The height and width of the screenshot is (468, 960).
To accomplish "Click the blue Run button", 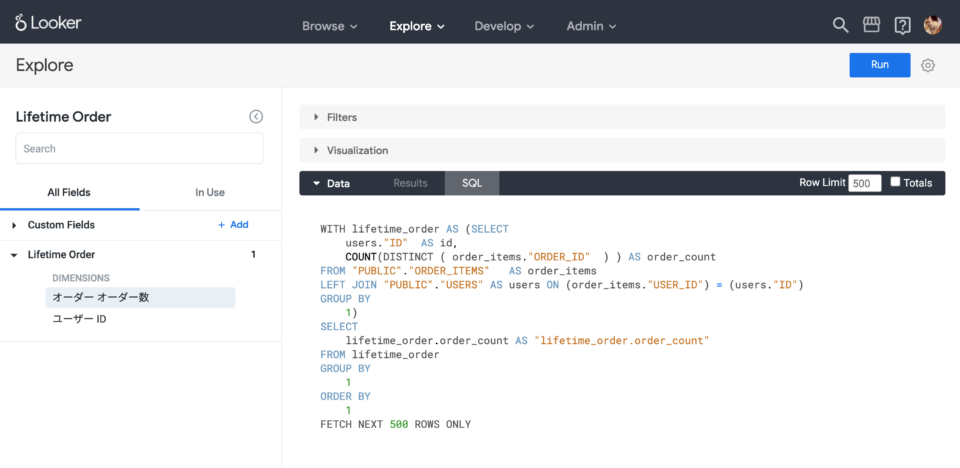I will 880,65.
